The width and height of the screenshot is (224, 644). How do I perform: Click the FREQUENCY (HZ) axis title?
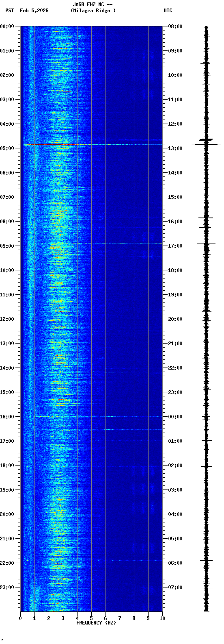96,623
